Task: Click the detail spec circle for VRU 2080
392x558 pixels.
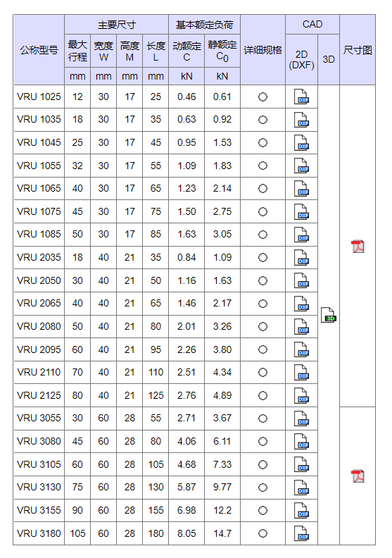Action: coord(263,327)
